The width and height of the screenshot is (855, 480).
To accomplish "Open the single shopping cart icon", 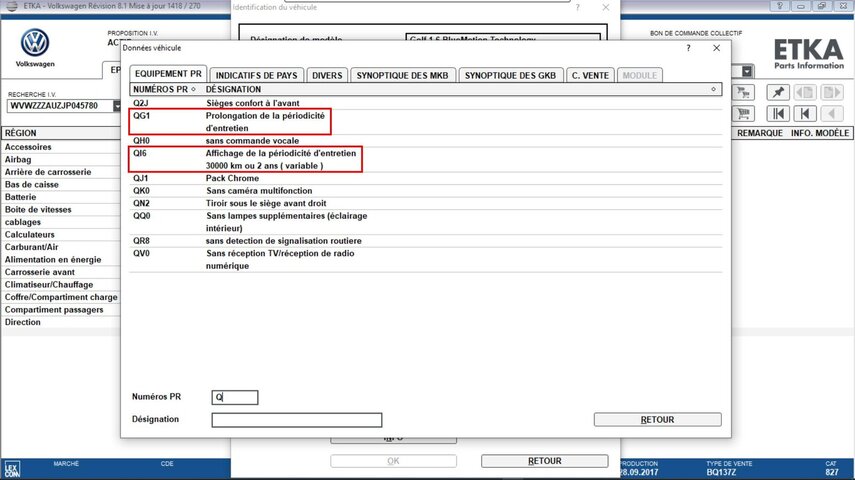I will coord(743,113).
